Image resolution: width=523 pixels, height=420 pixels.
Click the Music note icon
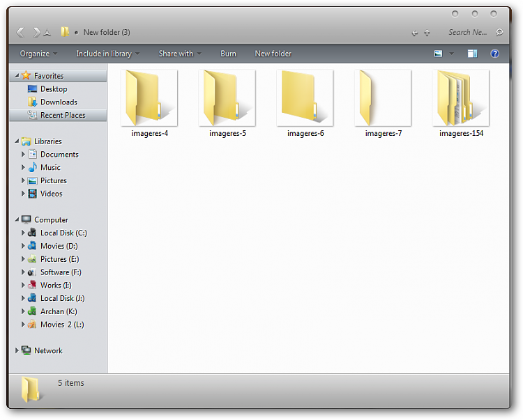pos(33,167)
